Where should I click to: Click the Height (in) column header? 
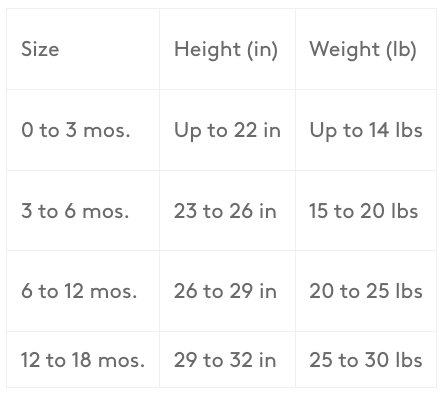pyautogui.click(x=227, y=49)
